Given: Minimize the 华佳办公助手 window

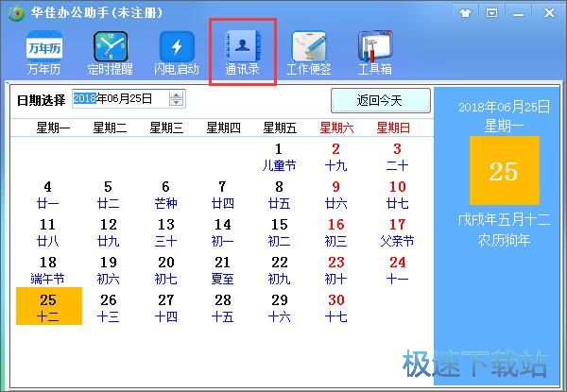Looking at the screenshot, I should pyautogui.click(x=518, y=14).
